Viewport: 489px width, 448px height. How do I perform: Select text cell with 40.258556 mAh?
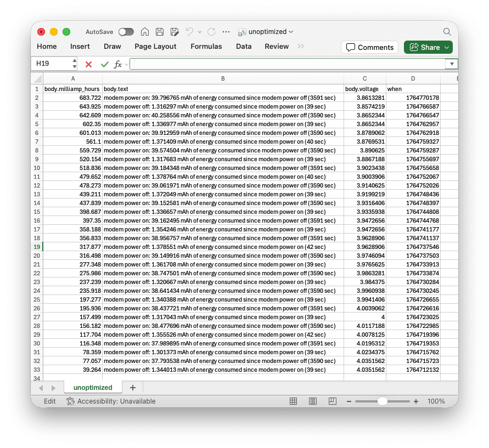coord(223,115)
